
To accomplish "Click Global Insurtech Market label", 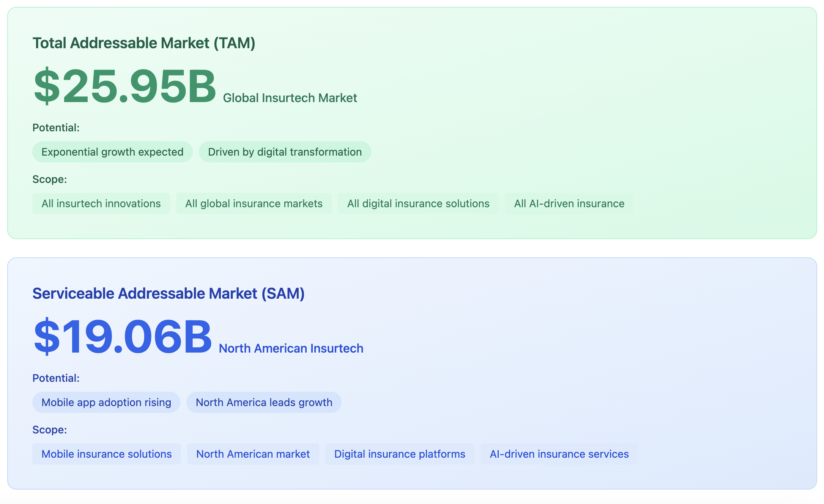I will (x=290, y=98).
